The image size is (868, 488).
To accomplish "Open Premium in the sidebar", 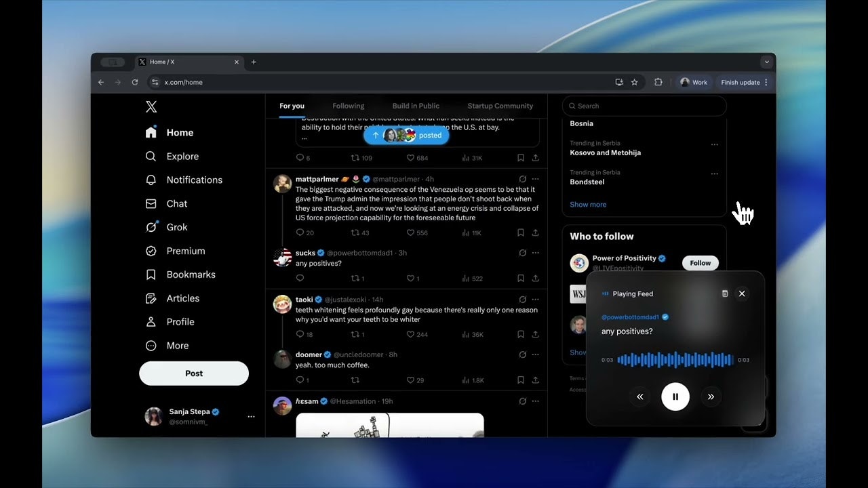I will pyautogui.click(x=175, y=251).
